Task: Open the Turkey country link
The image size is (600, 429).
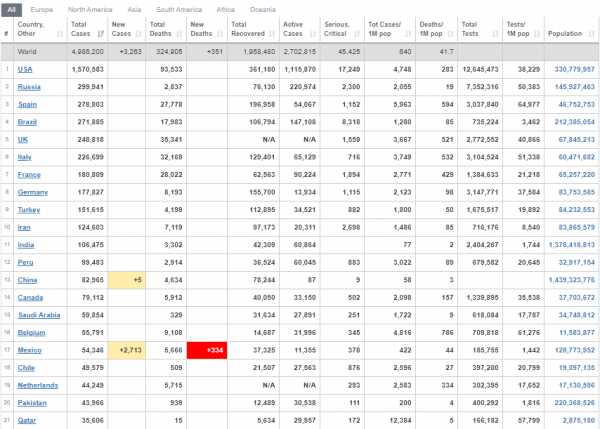Action: pos(29,210)
